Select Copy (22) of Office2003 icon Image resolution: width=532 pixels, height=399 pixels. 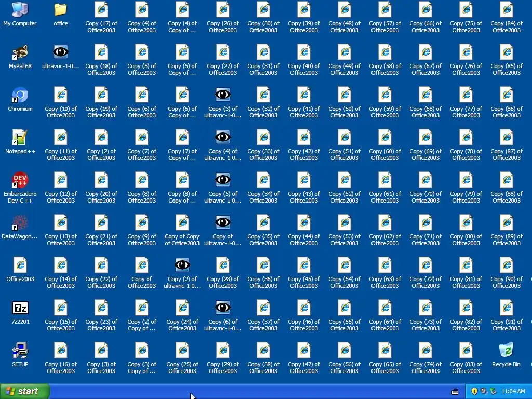(101, 265)
